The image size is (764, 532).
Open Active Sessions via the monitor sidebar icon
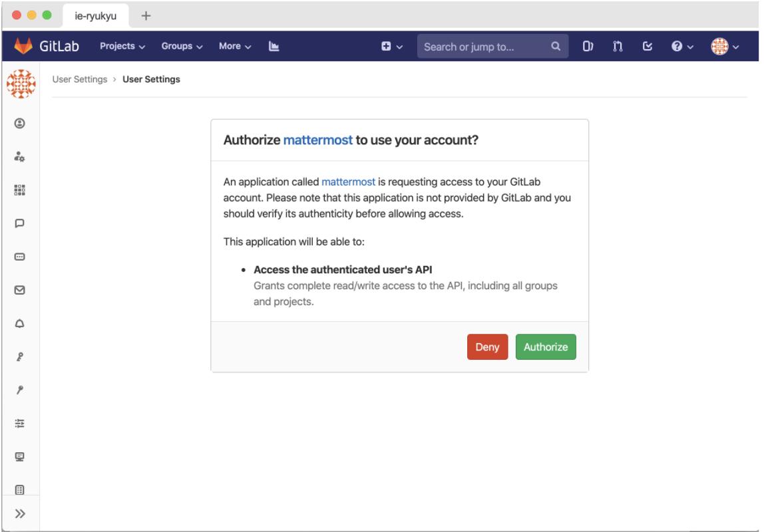pos(19,457)
